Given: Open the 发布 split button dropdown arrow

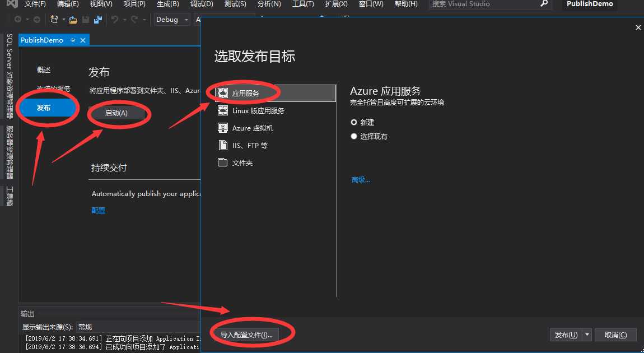Looking at the screenshot, I should tap(587, 335).
